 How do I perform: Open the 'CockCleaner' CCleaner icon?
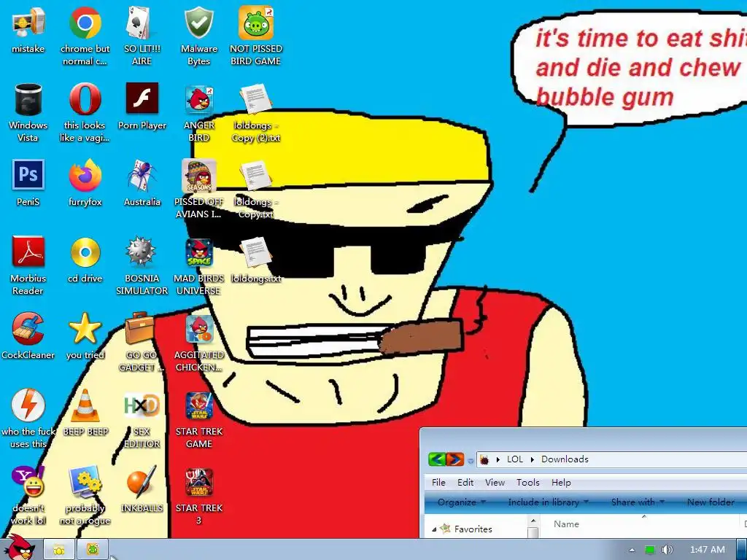pyautogui.click(x=28, y=328)
